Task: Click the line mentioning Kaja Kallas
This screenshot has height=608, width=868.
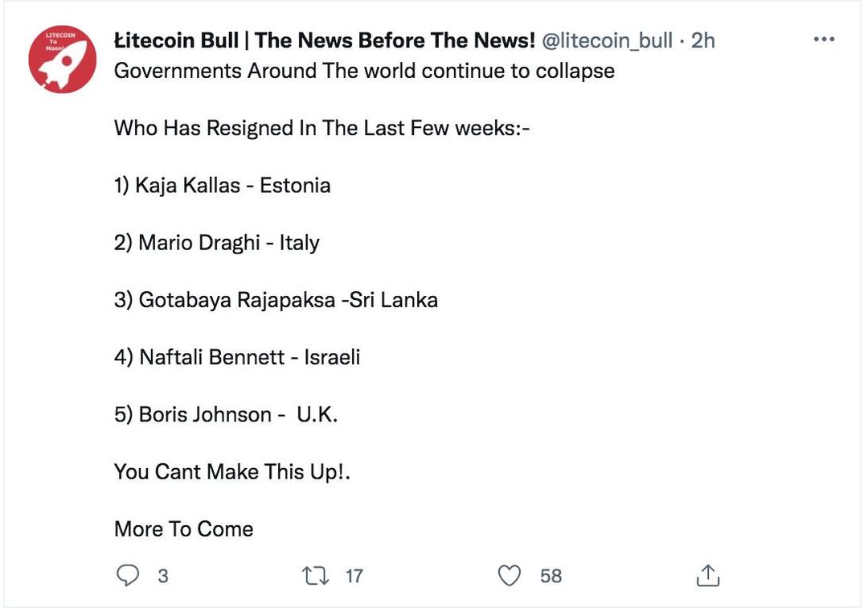Action: pyautogui.click(x=222, y=186)
